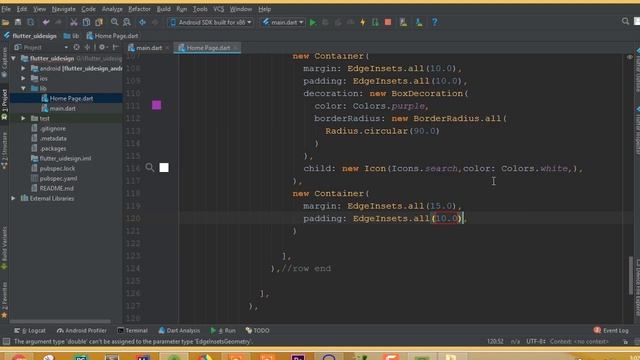Toggle the Captures side tool window
Image resolution: width=640 pixels, height=360 pixels.
tap(4, 62)
